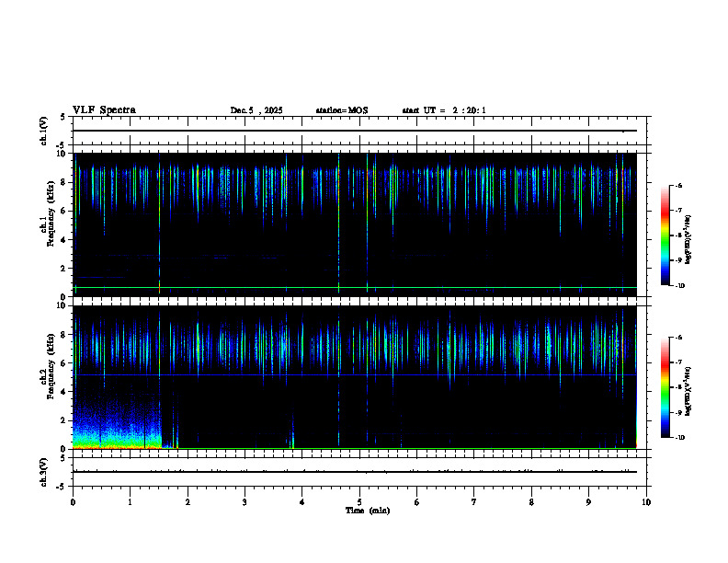Screen dimensions: 728x563
Task: Click the 'start UT = 2 : 20: 1' text
Action: pos(444,110)
